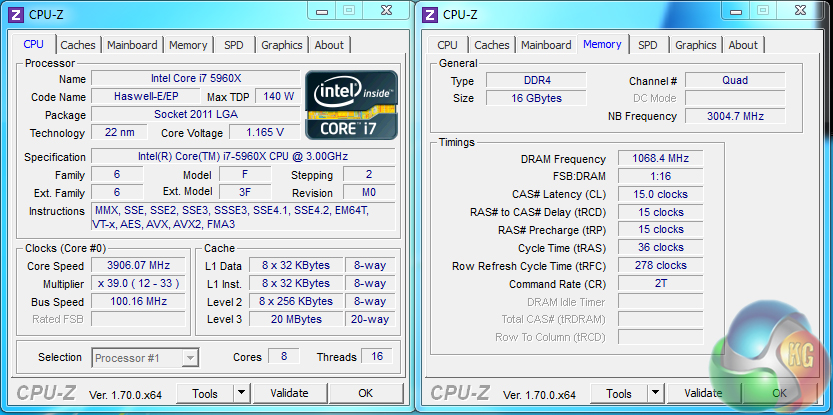Click the DRAM Frequency value 1068.4 MHz

click(660, 158)
